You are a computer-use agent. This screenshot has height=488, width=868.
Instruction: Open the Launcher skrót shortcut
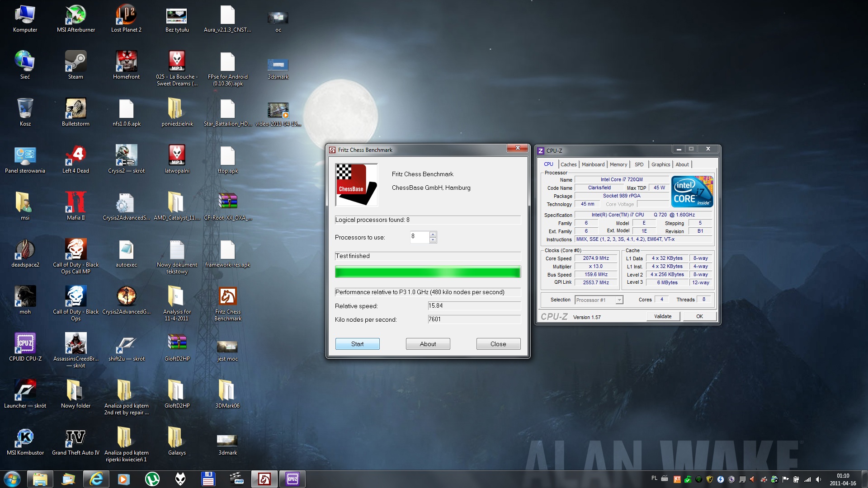tap(25, 395)
